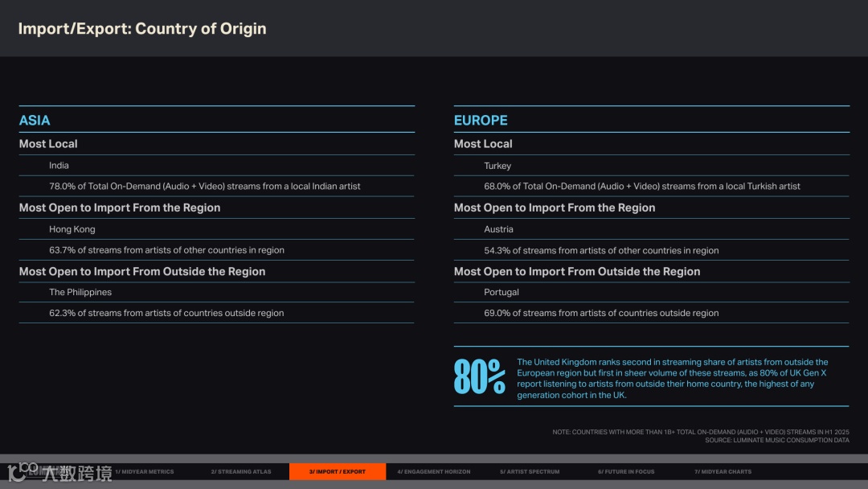Open the 5/ Artist Spectrum tab
Screen dimensions: 868x489
(529, 471)
